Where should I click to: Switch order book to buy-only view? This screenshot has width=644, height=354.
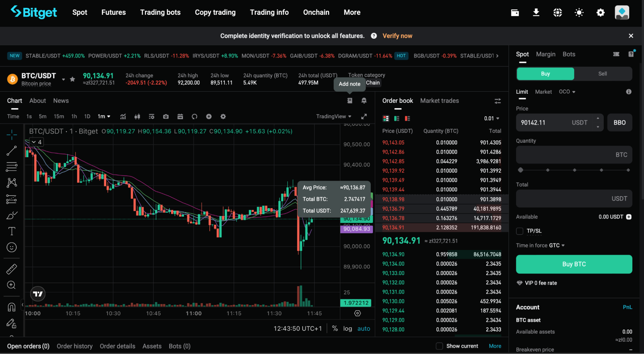(x=397, y=118)
